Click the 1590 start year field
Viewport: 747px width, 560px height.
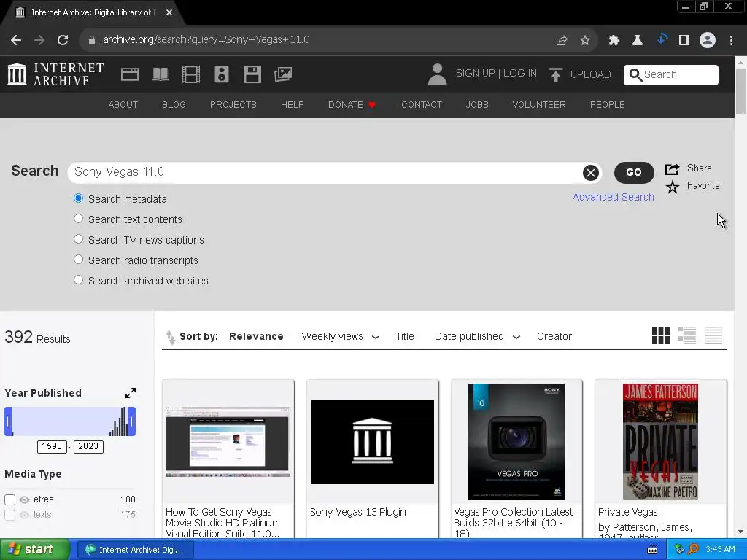coord(52,447)
